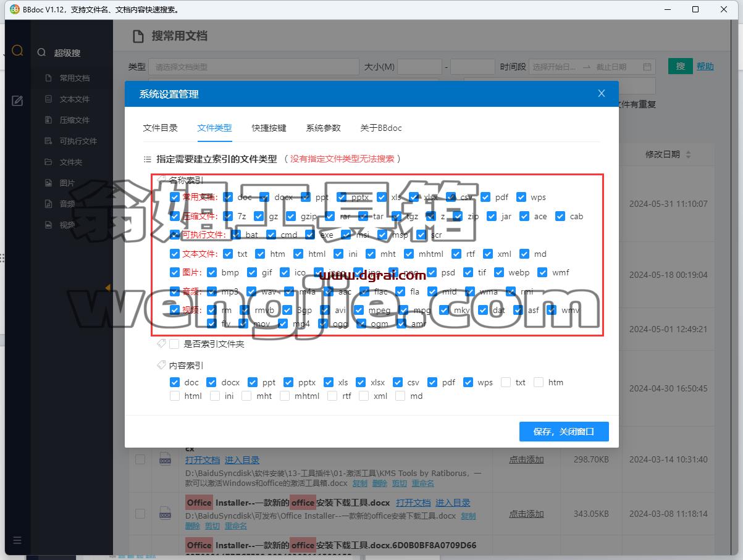The image size is (743, 560).
Task: Uncheck the cab compressed file checkbox
Action: [560, 216]
